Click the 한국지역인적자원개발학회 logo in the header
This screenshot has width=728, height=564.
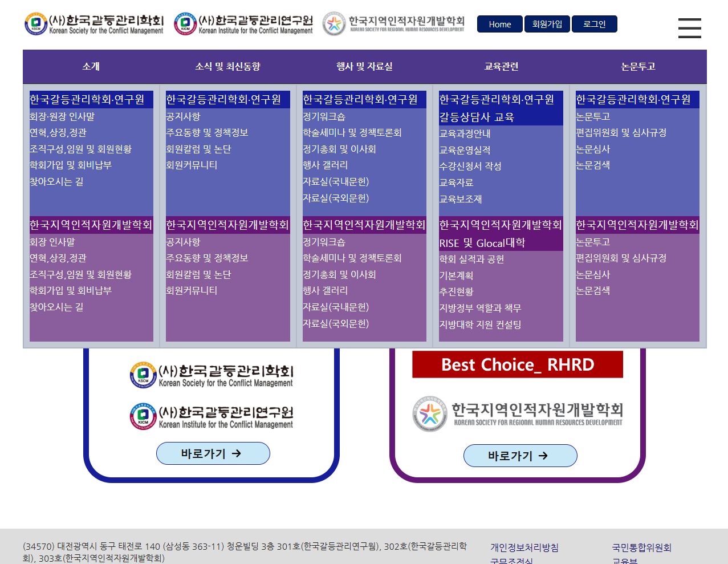393,24
